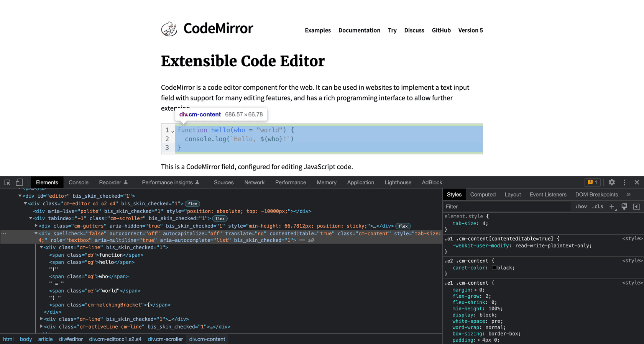644x344 pixels.
Task: Switch to the Layout pane
Action: point(513,195)
